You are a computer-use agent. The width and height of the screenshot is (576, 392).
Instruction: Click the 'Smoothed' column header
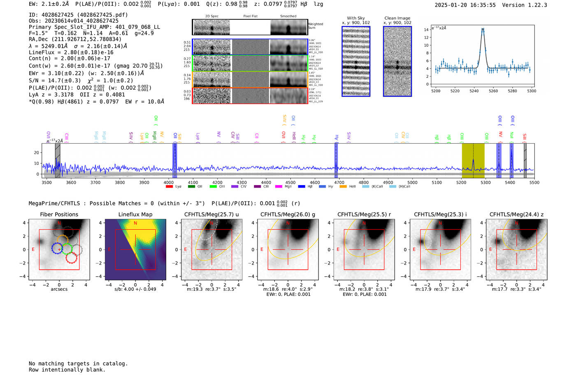coord(288,16)
